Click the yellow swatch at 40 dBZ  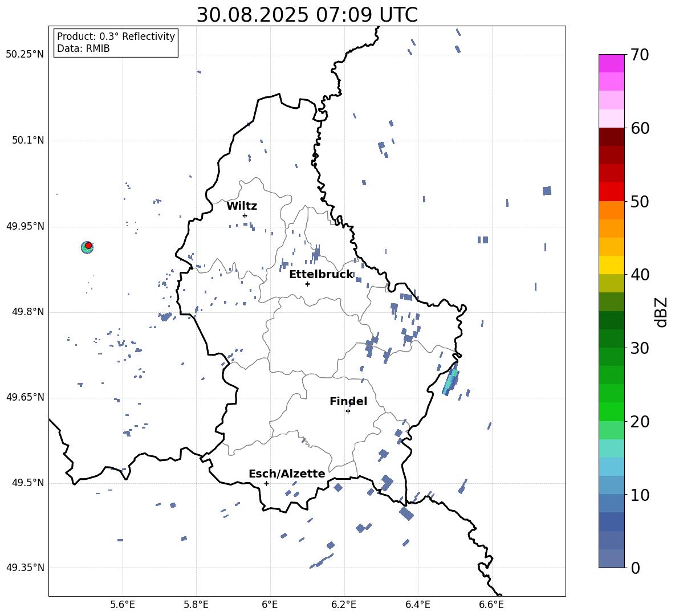(x=611, y=265)
